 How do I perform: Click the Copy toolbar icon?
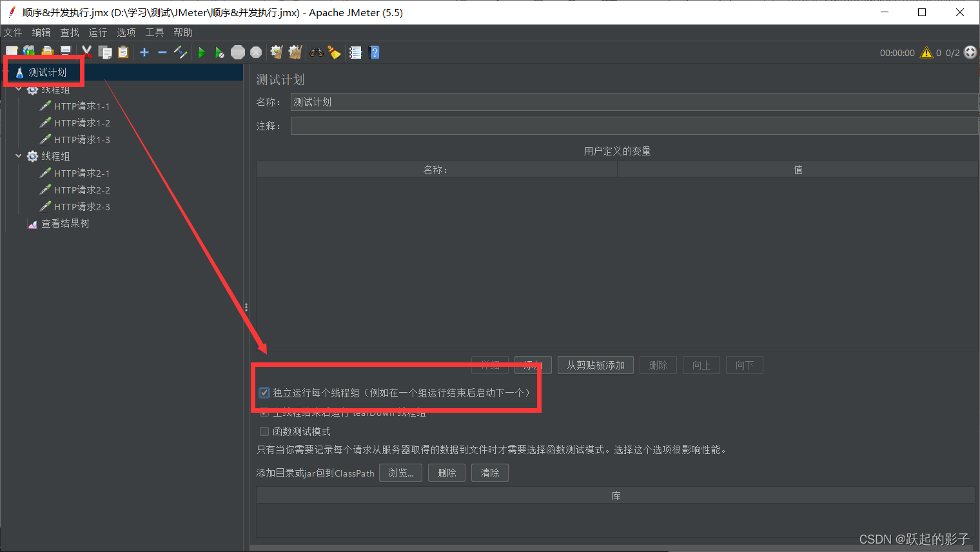[105, 52]
